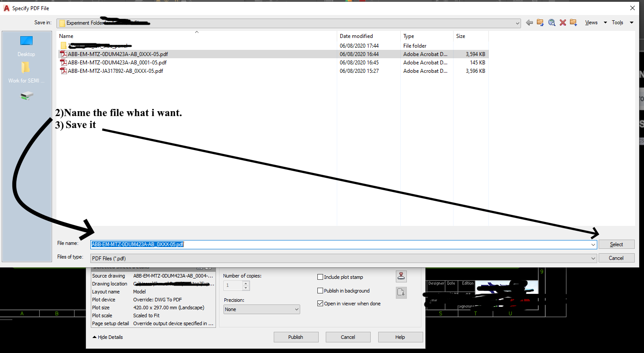Select ABB-EM-MTZ-JA317892-AB_0XXX-05.pdf in file list
644x353 pixels.
point(115,71)
